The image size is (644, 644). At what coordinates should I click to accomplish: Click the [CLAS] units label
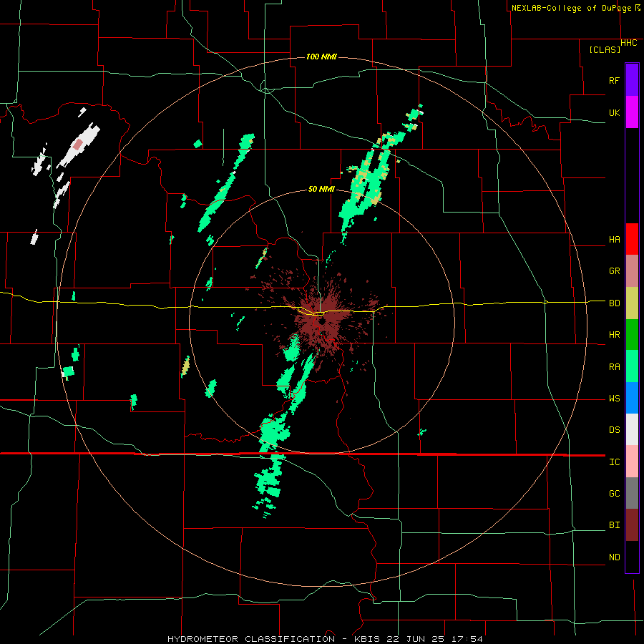pos(605,49)
